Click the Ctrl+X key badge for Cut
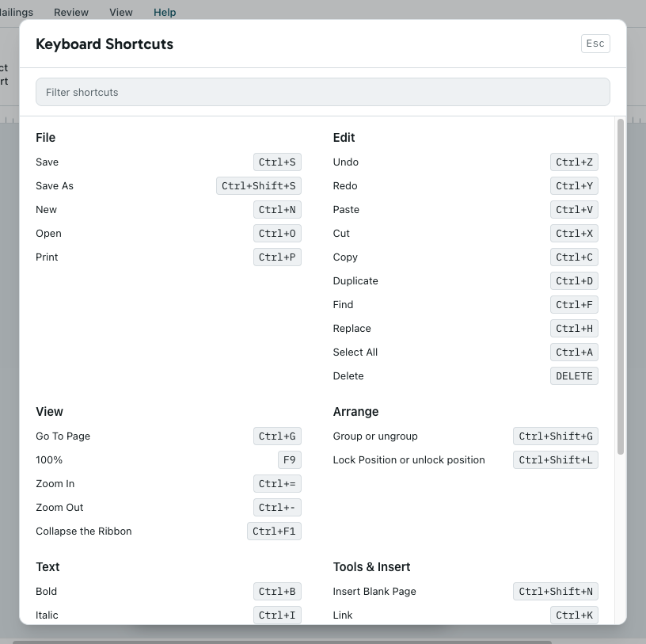This screenshot has height=644, width=646. (x=574, y=234)
